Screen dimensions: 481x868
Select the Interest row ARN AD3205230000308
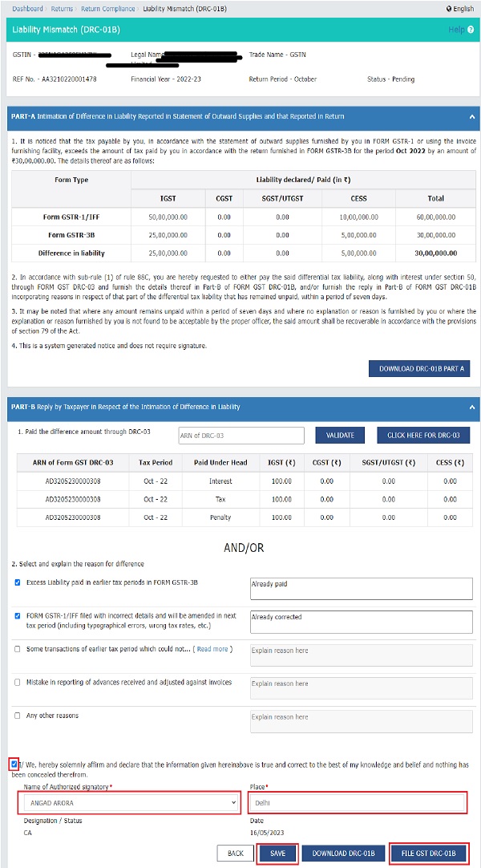(x=73, y=481)
